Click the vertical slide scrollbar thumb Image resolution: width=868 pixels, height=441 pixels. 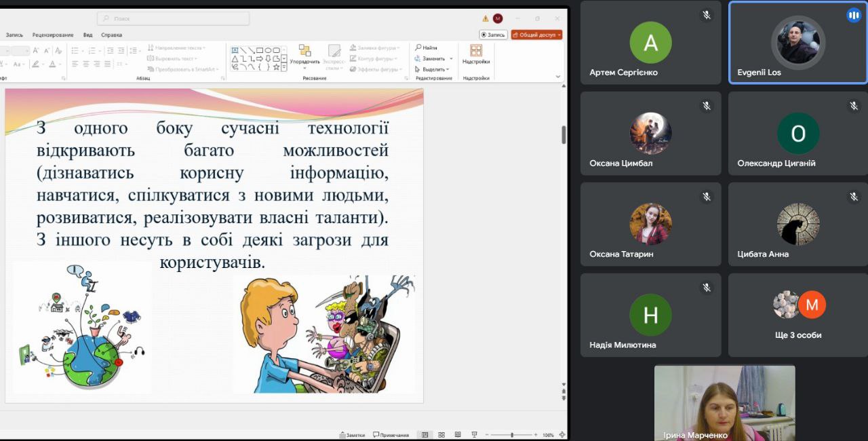[564, 134]
